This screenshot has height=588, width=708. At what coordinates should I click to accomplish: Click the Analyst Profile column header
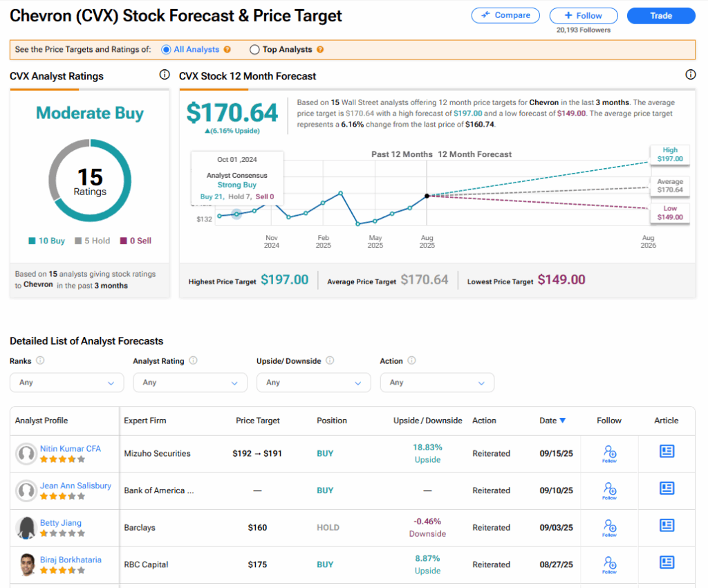click(41, 421)
